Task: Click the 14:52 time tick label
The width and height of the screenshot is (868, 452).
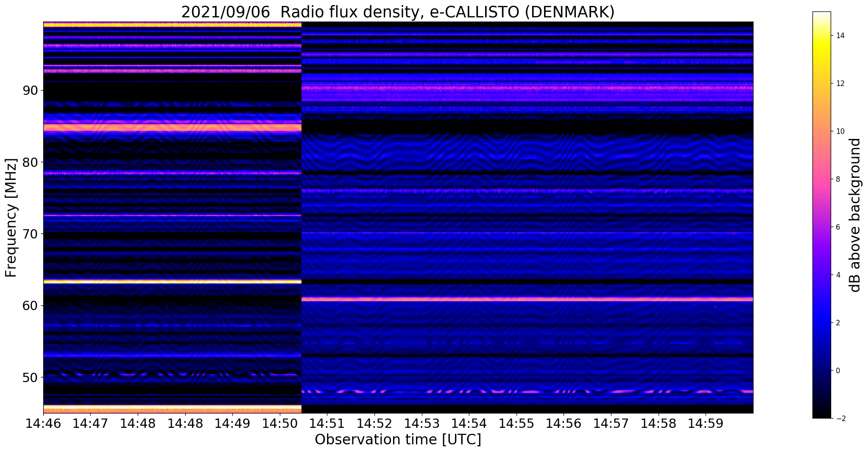Action: [374, 424]
